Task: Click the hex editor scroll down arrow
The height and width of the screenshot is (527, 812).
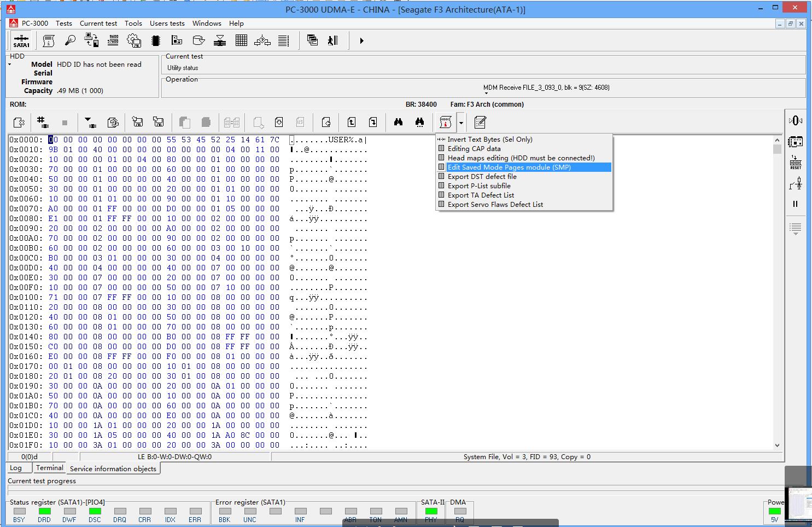Action: click(x=777, y=445)
